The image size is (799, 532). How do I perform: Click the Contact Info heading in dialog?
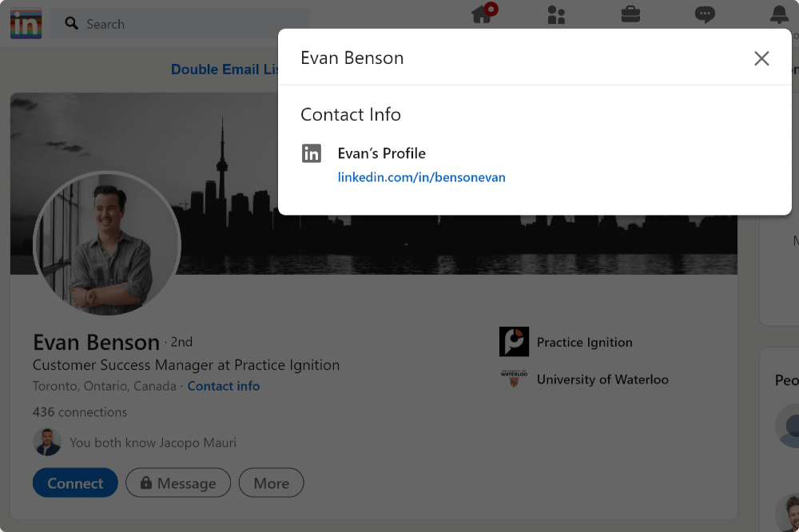351,115
